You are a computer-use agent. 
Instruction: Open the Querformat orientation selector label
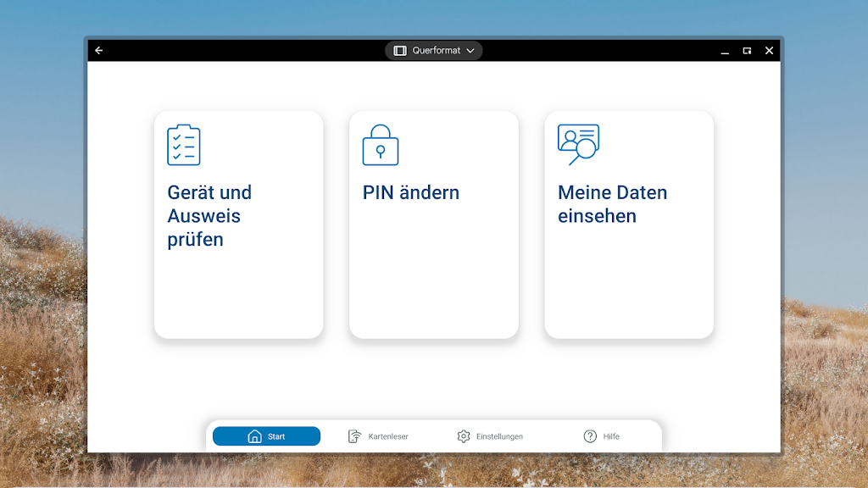(x=436, y=51)
